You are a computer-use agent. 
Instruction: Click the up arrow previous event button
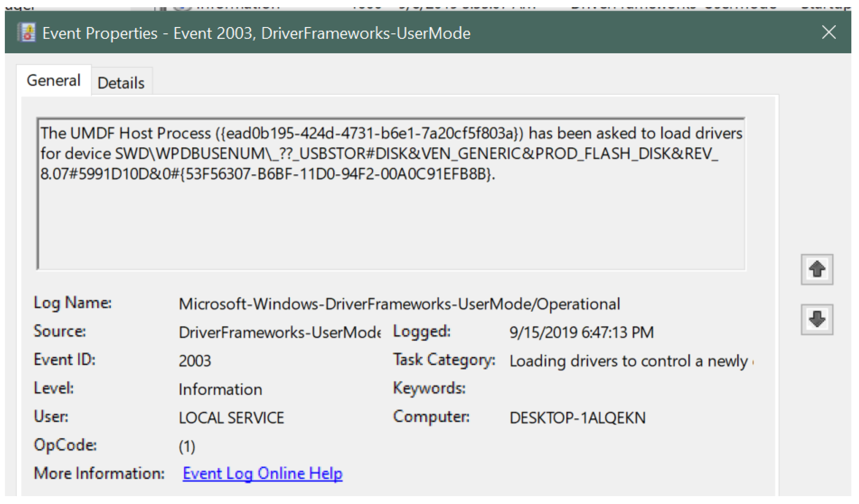click(817, 269)
